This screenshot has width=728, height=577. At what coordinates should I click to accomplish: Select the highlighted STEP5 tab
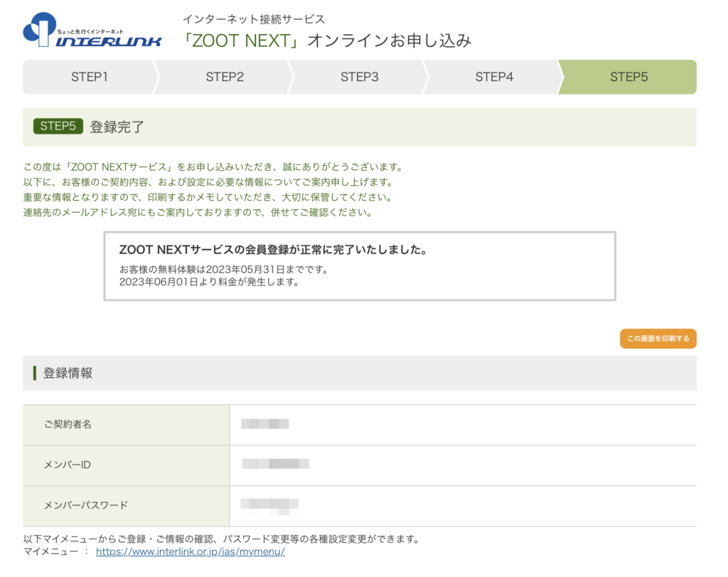point(628,77)
